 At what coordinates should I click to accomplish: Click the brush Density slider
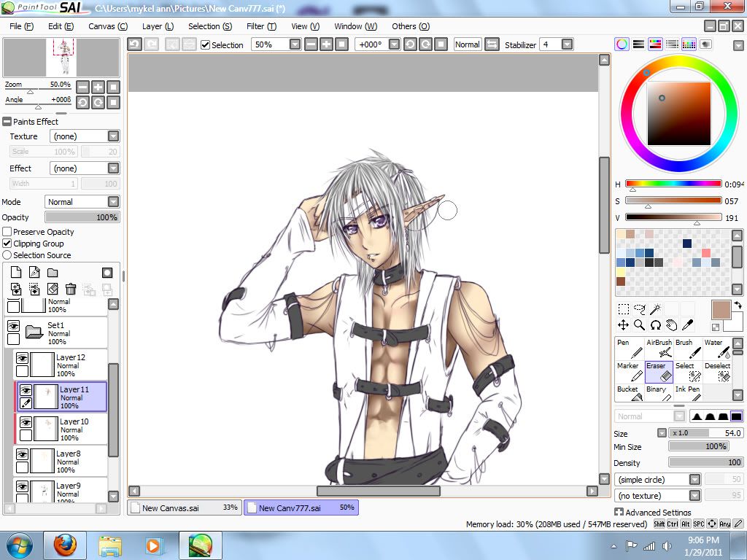click(x=705, y=462)
